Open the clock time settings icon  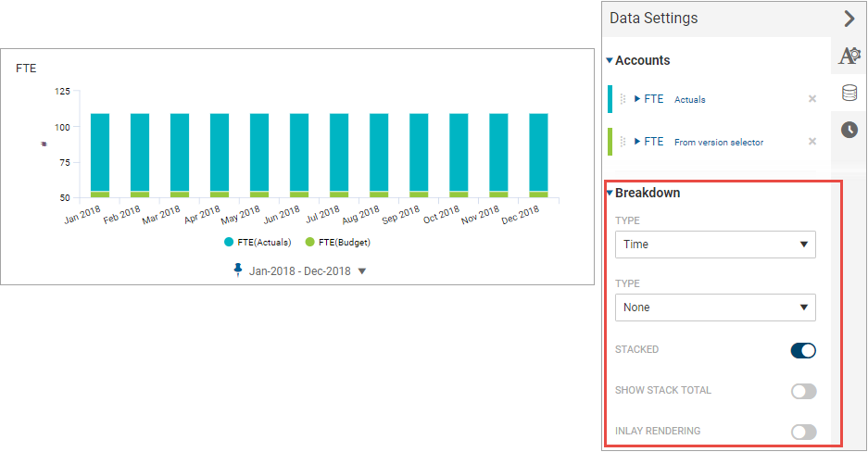[849, 130]
